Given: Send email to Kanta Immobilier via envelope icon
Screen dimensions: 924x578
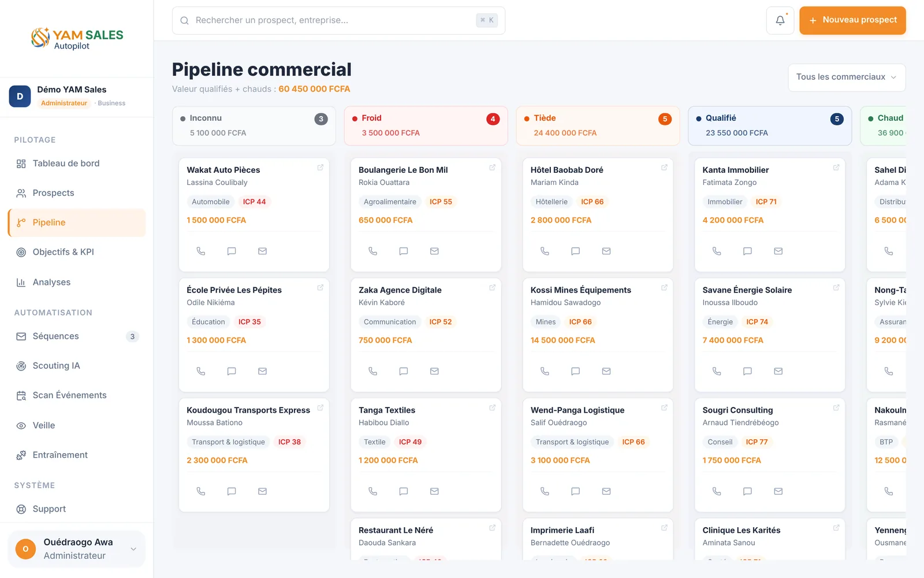Looking at the screenshot, I should tap(778, 251).
